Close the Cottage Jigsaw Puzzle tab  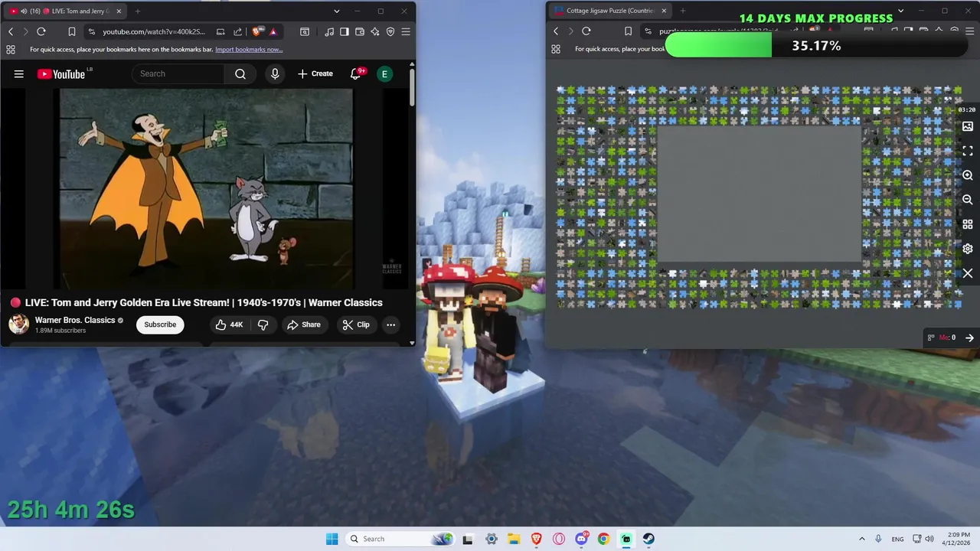pos(664,11)
